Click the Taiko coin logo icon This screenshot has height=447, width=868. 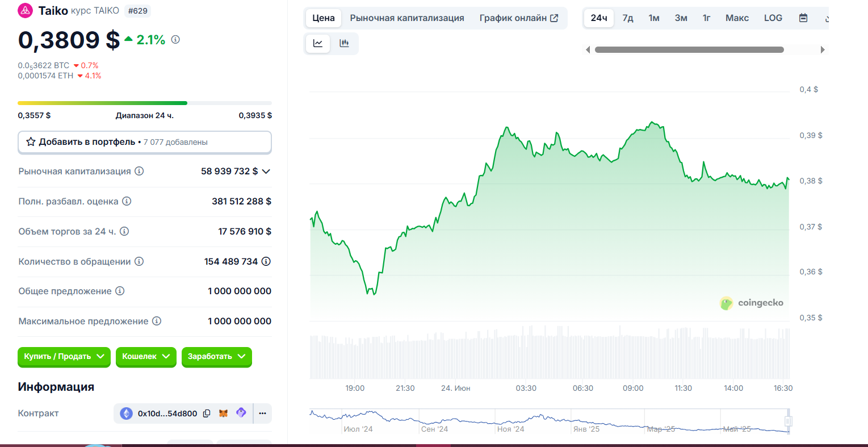(x=26, y=10)
